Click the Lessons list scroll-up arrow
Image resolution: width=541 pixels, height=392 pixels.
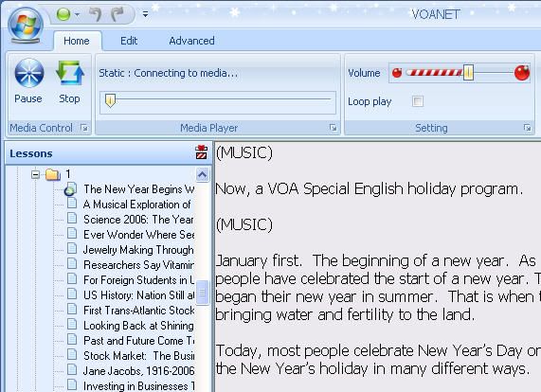click(202, 175)
